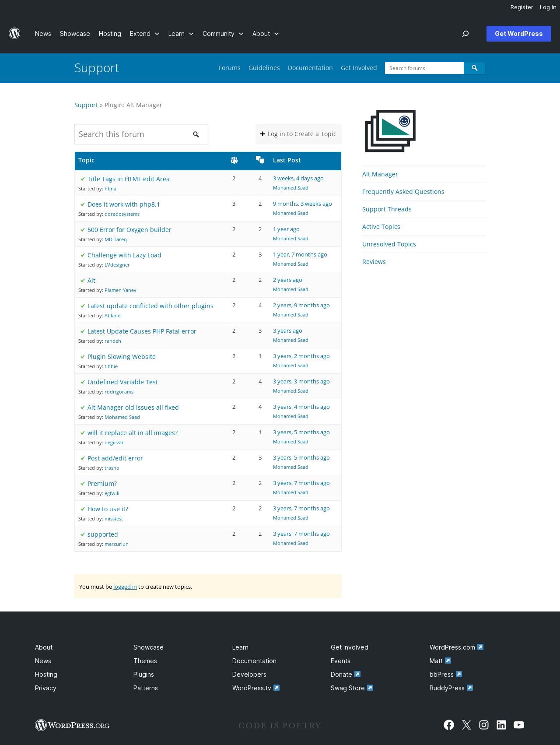Screen dimensions: 560x745
Task: Click Log in to Create a Topic
Action: [298, 134]
